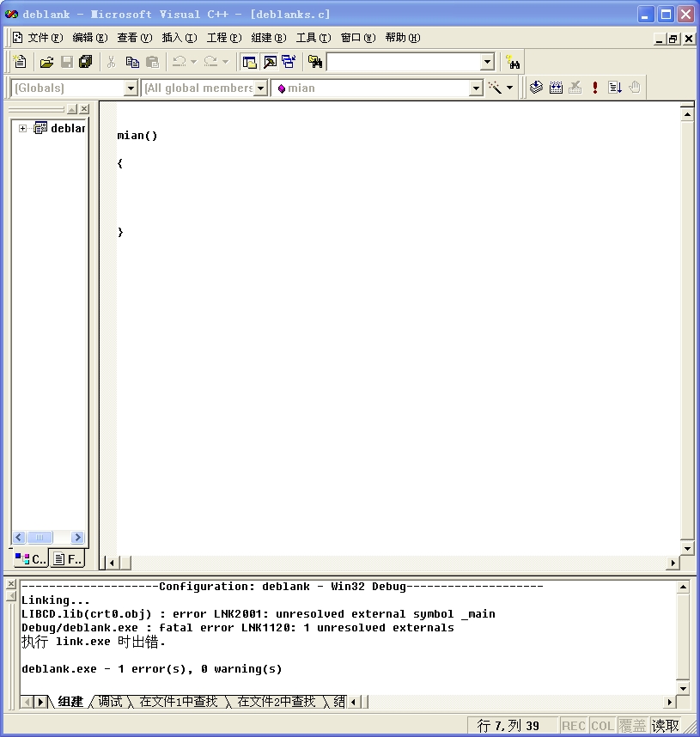Expand the deblank tree node
This screenshot has height=737, width=700.
pyautogui.click(x=22, y=128)
